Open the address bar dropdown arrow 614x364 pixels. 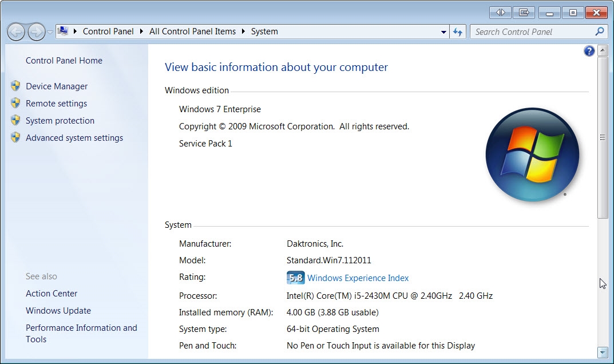443,31
